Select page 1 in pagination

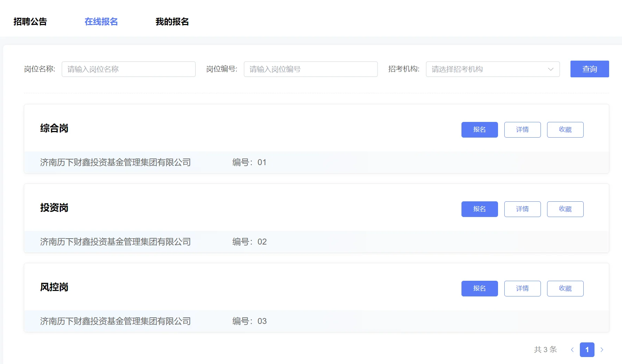(587, 350)
